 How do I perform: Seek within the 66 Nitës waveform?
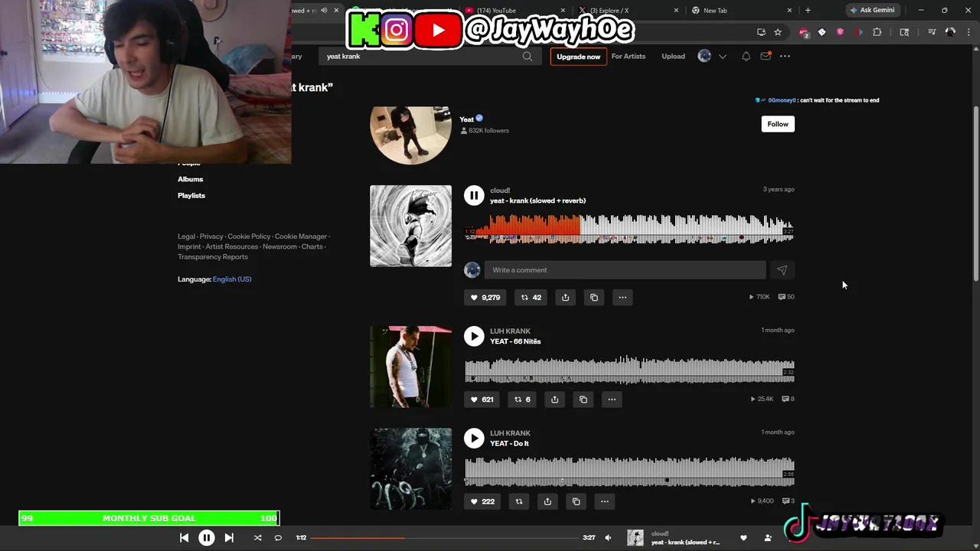[629, 369]
